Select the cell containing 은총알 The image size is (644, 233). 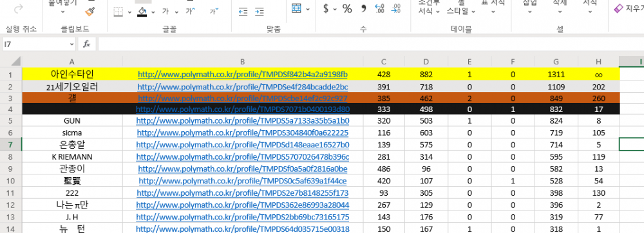(72, 145)
